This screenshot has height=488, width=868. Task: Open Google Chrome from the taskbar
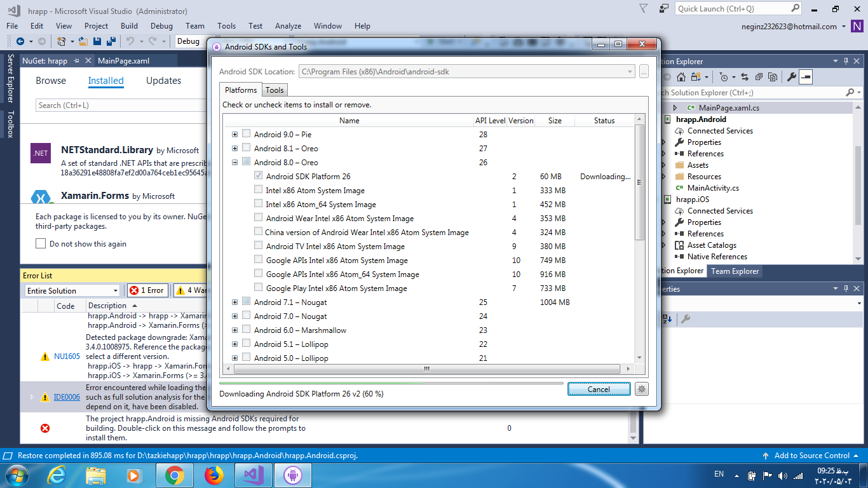pos(174,475)
